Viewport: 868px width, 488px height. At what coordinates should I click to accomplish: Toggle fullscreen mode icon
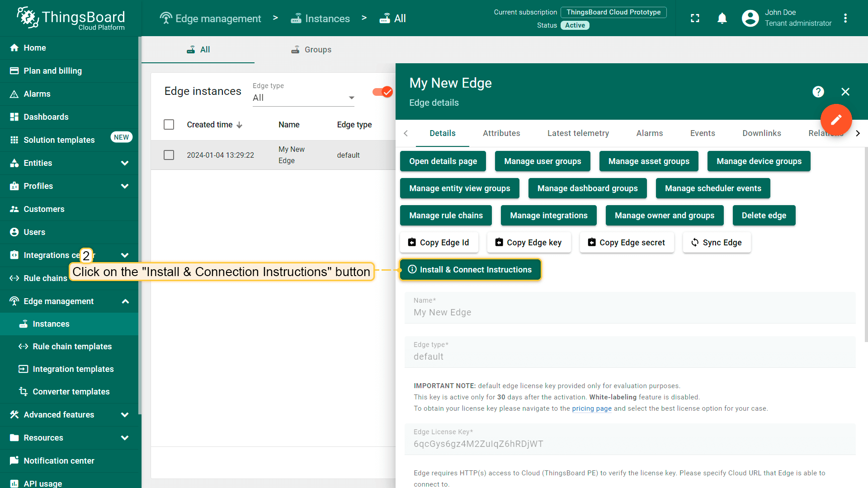pos(695,18)
